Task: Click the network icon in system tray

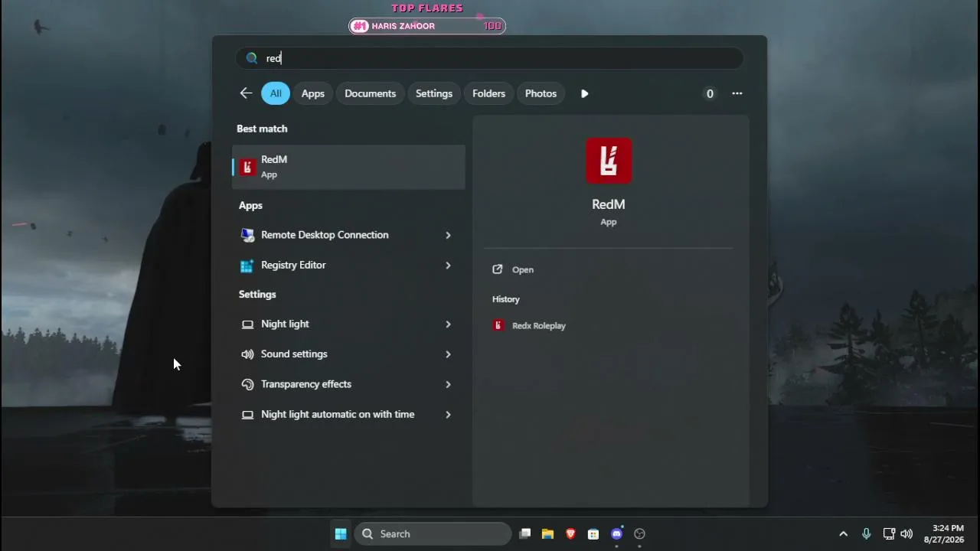Action: (889, 534)
